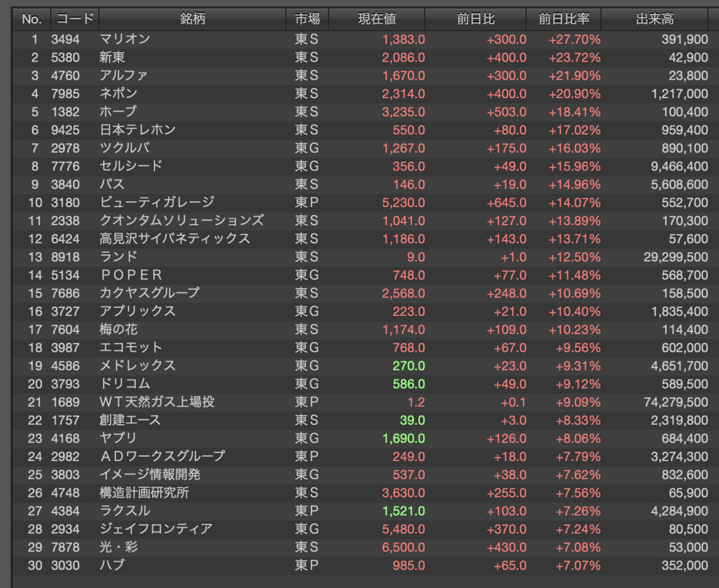Click the change rate +27.70%
This screenshot has height=588, width=719.
(x=575, y=40)
